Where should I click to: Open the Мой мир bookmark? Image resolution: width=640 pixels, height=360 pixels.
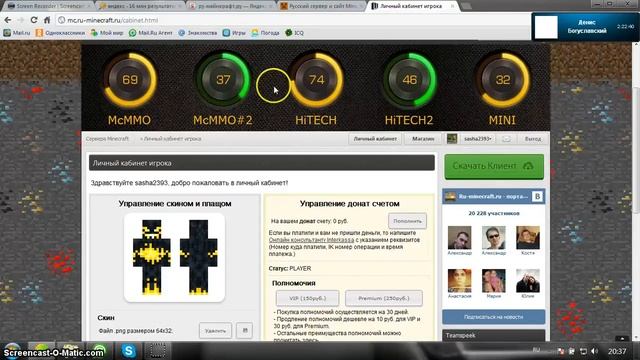coord(107,33)
